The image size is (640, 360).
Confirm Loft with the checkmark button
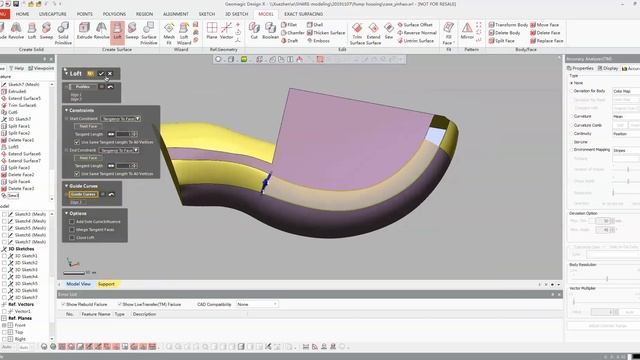coord(101,74)
